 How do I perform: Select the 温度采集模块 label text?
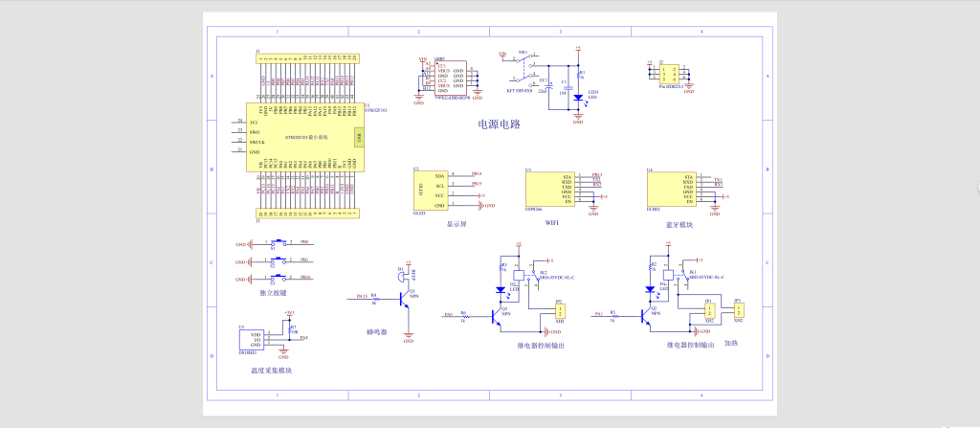coord(271,371)
